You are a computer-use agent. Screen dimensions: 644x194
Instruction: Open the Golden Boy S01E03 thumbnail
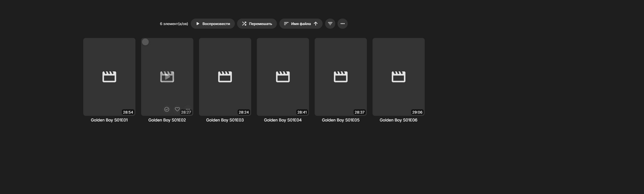click(225, 77)
